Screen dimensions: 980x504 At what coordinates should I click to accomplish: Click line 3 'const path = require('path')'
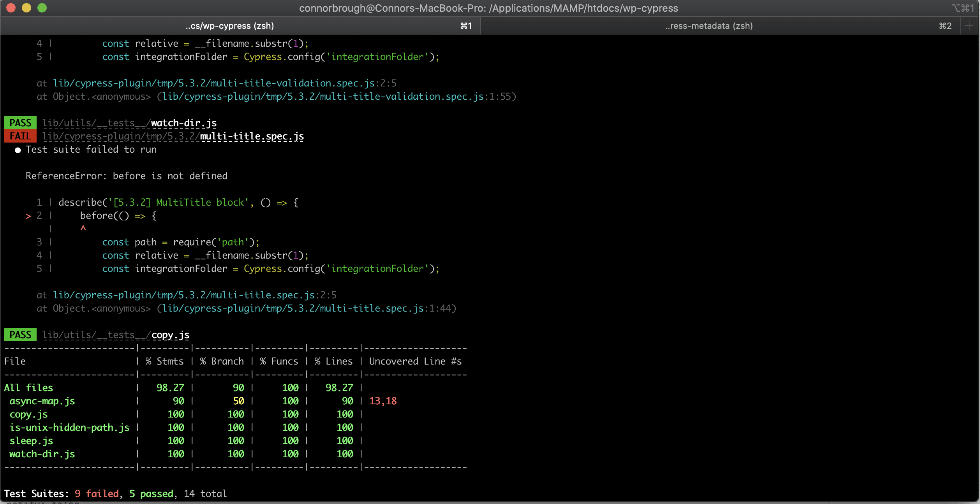click(181, 242)
